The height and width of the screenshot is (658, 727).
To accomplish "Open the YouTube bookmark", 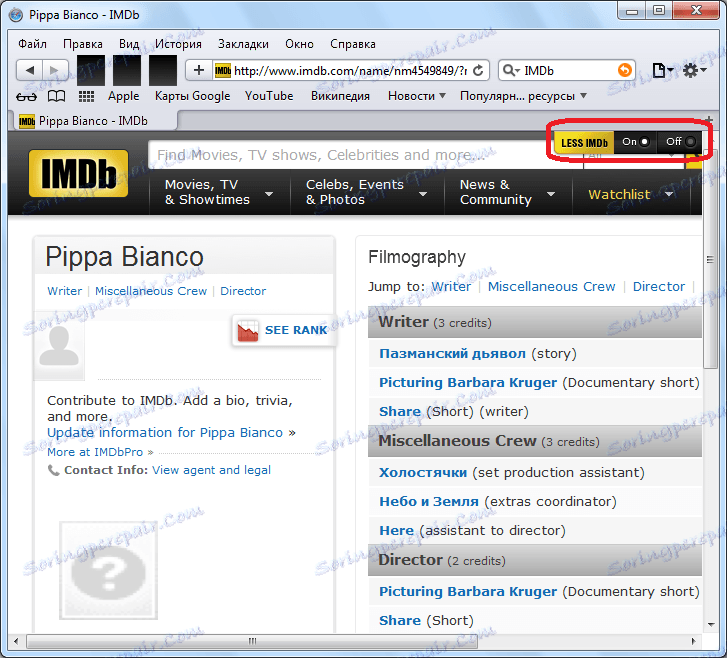I will point(269,96).
